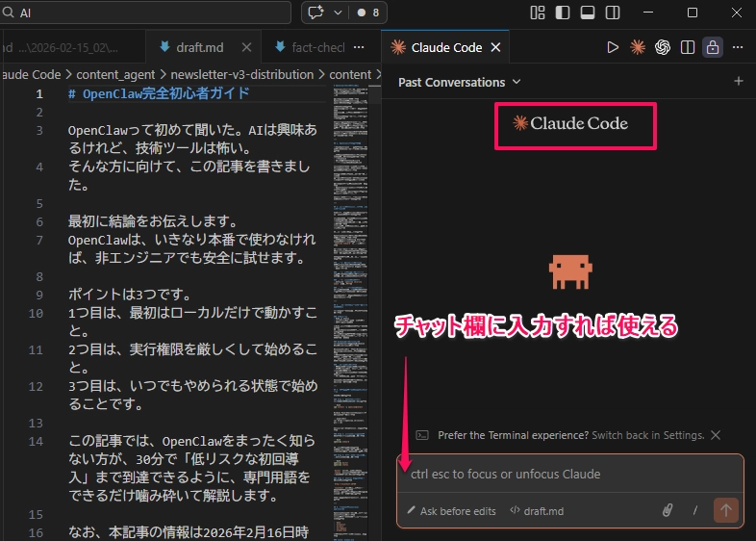The image size is (756, 541).
Task: Click the newsletter-v3-distribution breadcrumb
Action: (242, 75)
